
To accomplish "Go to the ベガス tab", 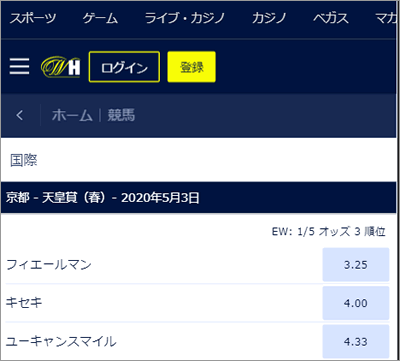I will tap(331, 18).
